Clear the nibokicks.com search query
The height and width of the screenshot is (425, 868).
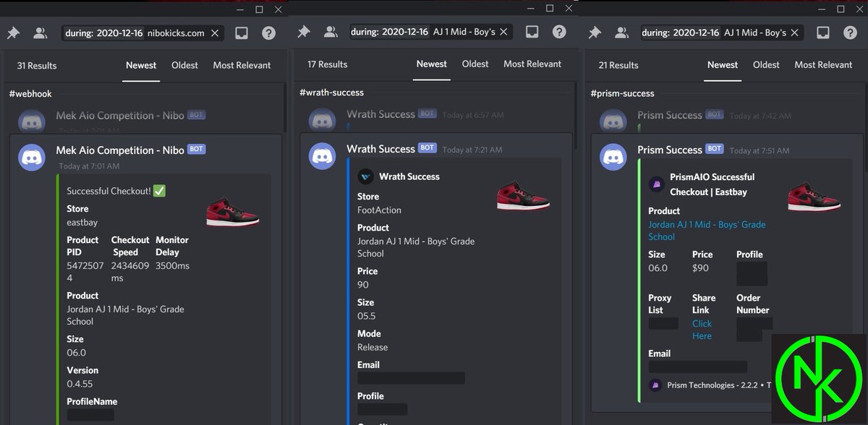[x=215, y=33]
